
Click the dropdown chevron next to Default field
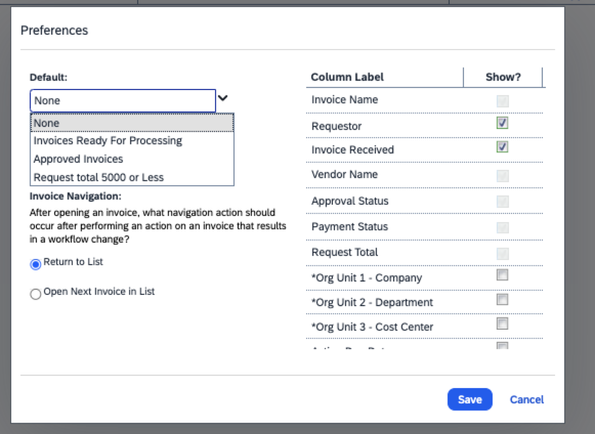pos(223,98)
